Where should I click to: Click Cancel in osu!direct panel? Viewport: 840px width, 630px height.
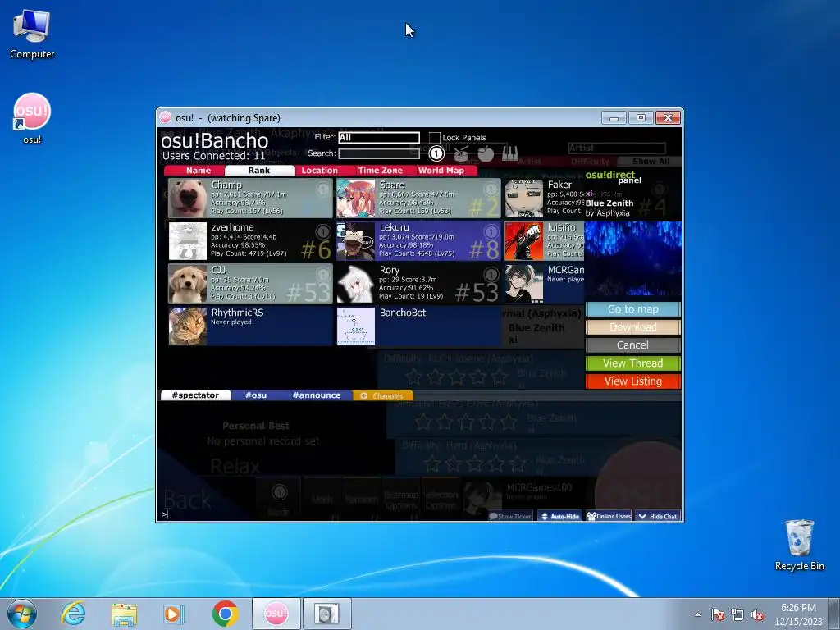click(x=632, y=345)
